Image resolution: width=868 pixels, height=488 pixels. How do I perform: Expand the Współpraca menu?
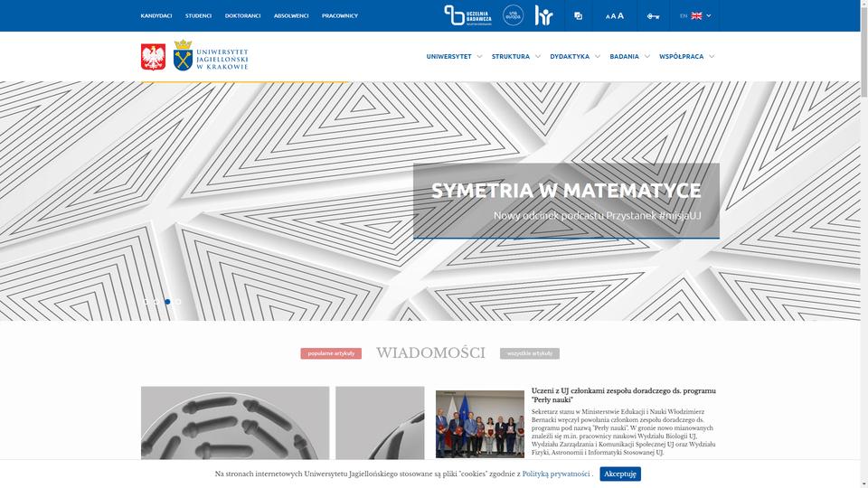coord(686,56)
